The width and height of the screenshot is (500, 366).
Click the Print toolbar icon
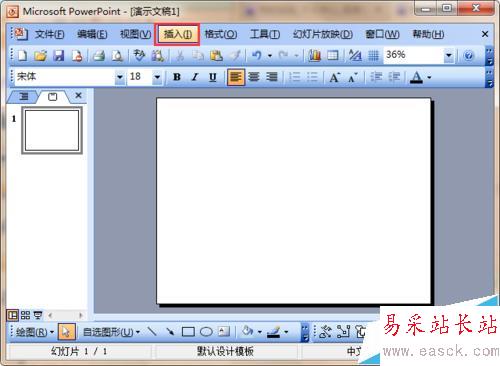(x=98, y=56)
